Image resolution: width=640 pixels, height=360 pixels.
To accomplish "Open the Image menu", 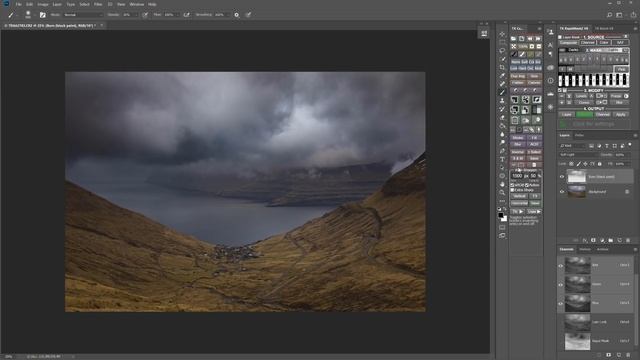I will 43,4.
